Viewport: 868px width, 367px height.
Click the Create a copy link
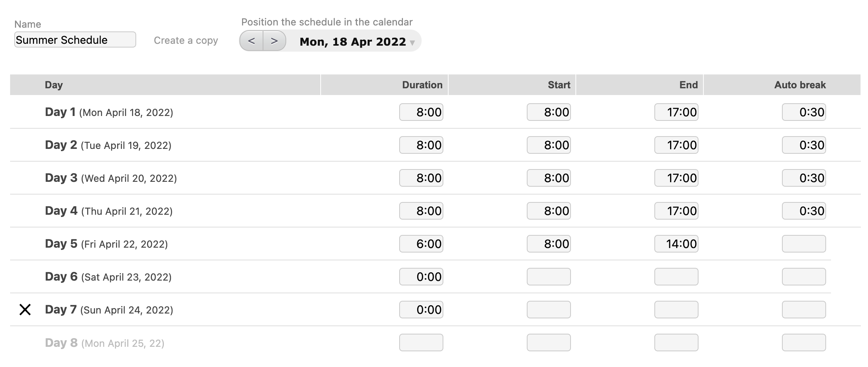pos(186,40)
